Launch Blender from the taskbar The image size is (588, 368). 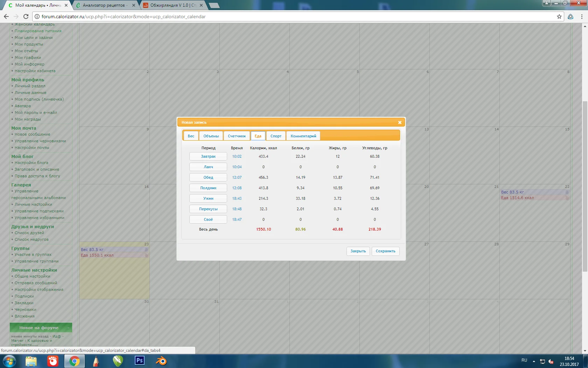point(161,361)
